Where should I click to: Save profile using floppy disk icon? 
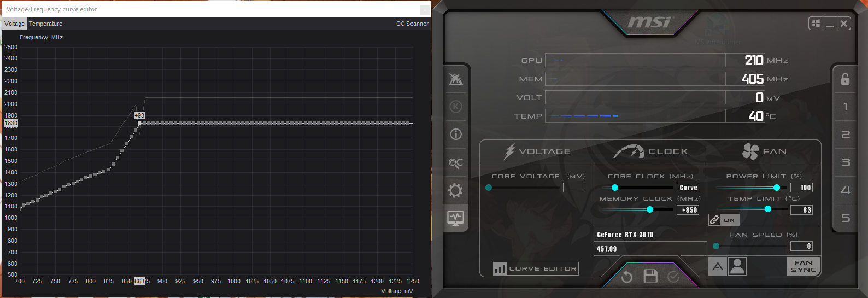point(650,277)
